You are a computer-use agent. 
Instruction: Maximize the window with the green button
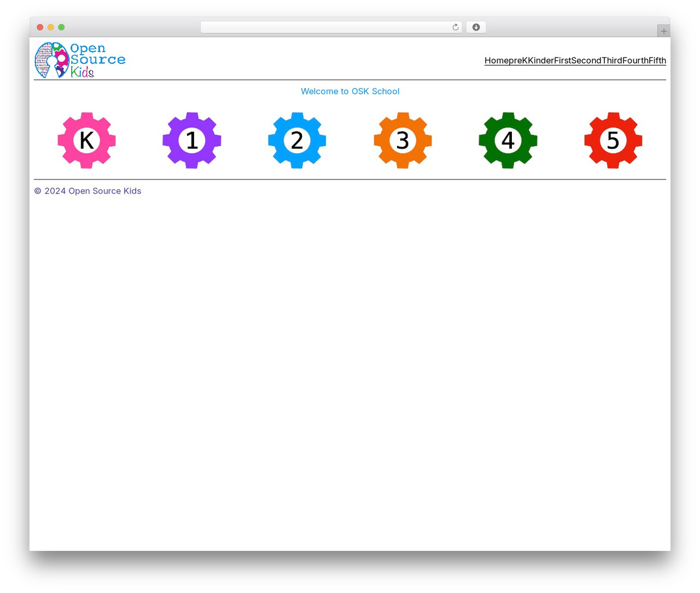(x=61, y=27)
